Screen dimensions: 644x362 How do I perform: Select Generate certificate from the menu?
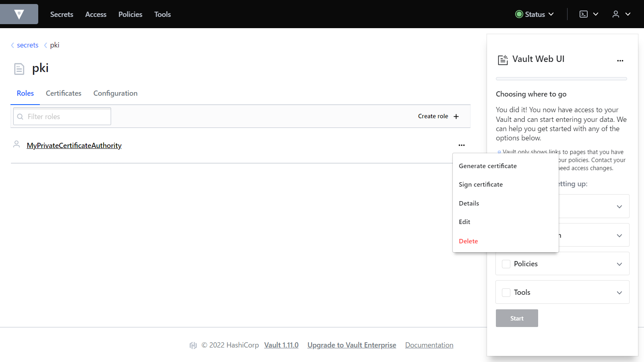tap(487, 166)
